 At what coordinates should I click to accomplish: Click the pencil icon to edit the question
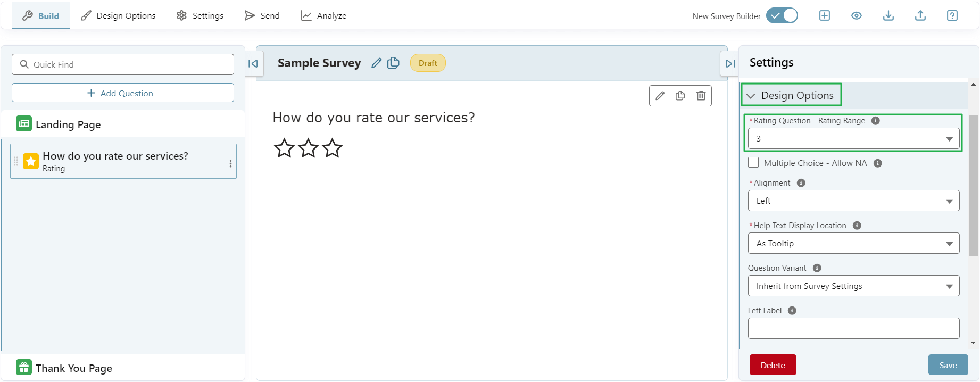click(x=659, y=96)
